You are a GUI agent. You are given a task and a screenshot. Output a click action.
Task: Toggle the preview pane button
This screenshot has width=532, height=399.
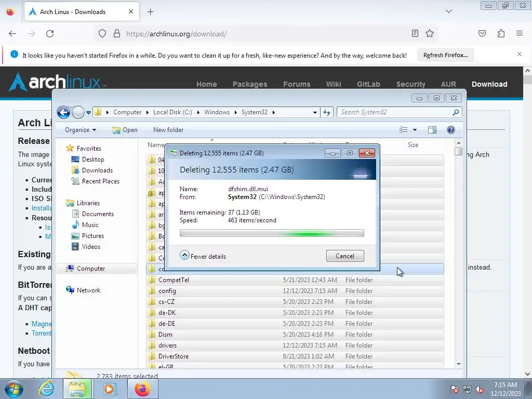click(432, 130)
